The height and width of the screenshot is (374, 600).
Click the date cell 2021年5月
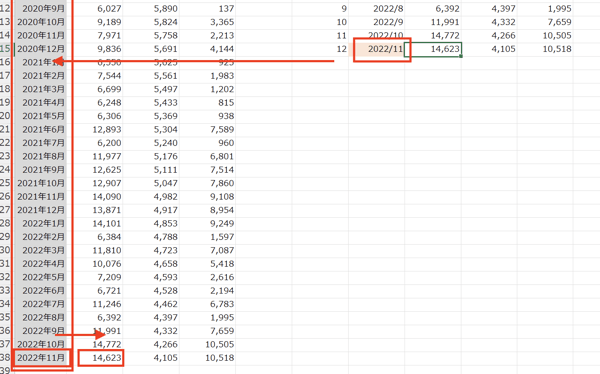41,116
